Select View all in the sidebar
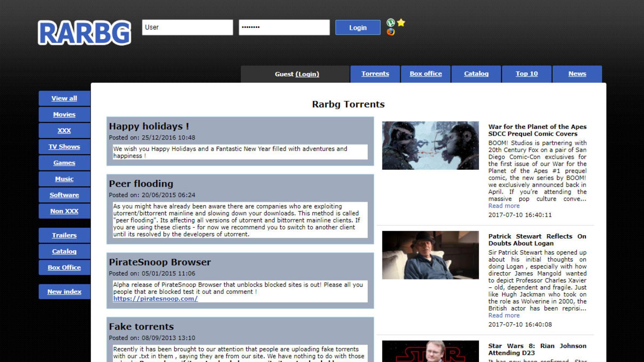Image resolution: width=644 pixels, height=362 pixels. click(65, 98)
